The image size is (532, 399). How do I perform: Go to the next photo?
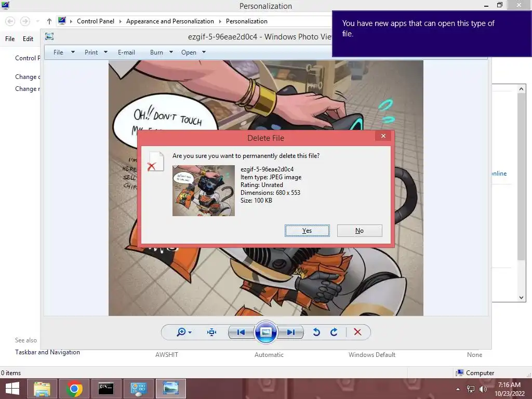pos(291,332)
